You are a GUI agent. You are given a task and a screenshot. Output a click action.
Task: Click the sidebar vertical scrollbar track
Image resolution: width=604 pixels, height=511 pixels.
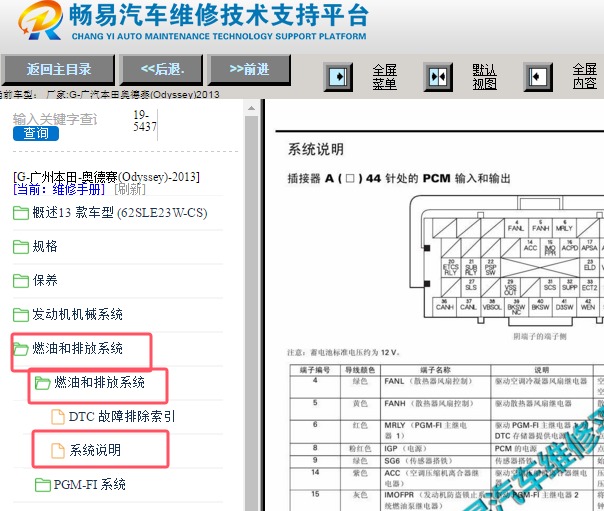(252, 313)
